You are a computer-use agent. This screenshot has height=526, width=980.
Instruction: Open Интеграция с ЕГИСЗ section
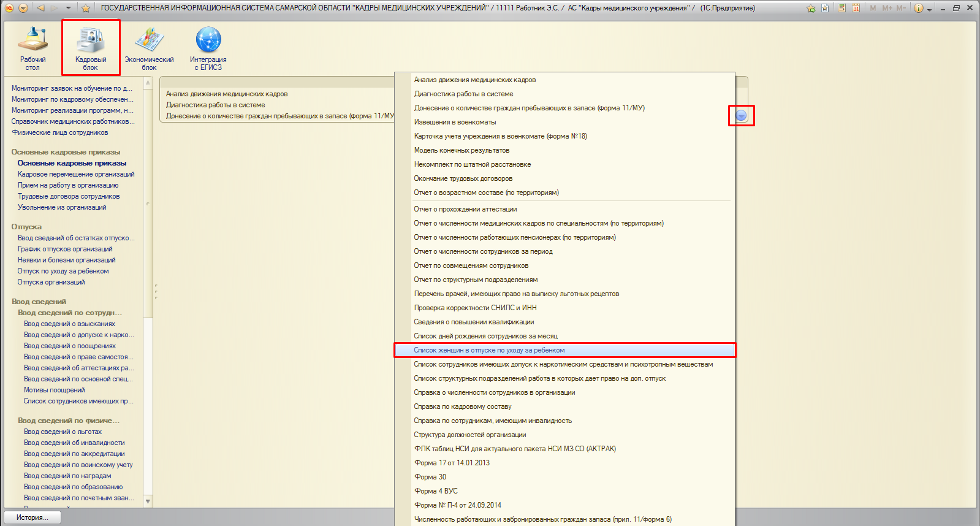tap(208, 47)
